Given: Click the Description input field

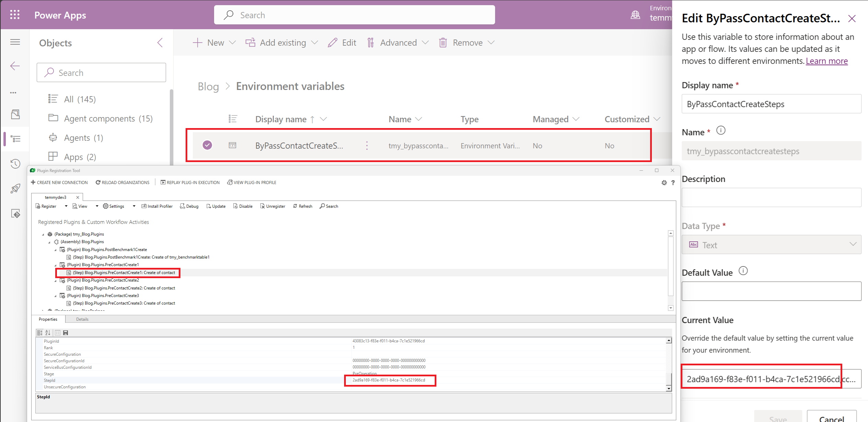Looking at the screenshot, I should (x=771, y=197).
